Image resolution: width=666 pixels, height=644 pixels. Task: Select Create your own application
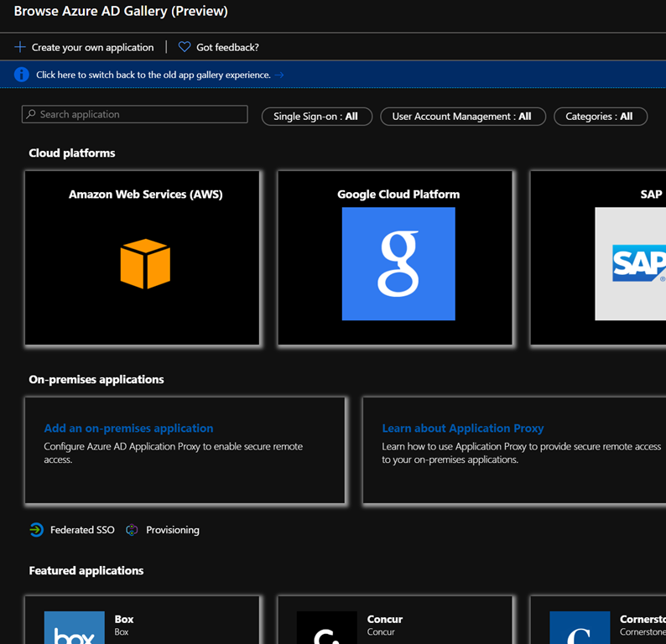point(92,48)
